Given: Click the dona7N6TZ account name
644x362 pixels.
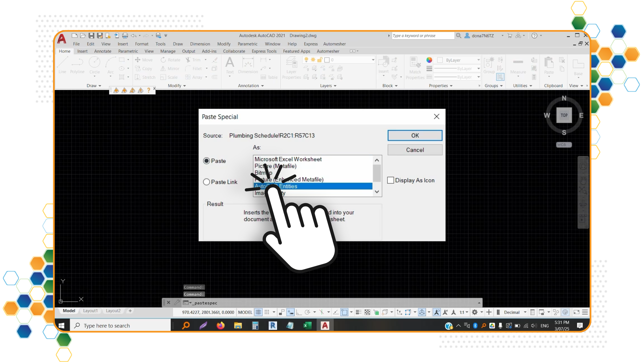Looking at the screenshot, I should click(x=483, y=36).
